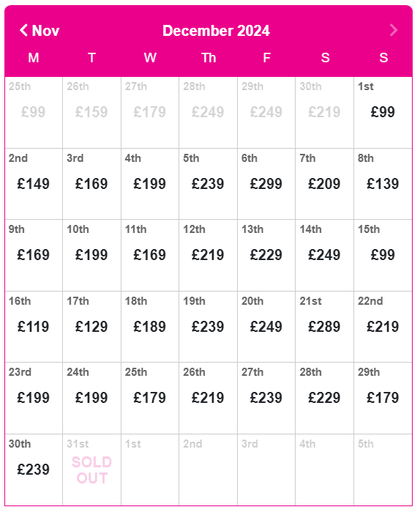Pick the 22nd priced £219
This screenshot has width=420, height=515.
coord(383,327)
